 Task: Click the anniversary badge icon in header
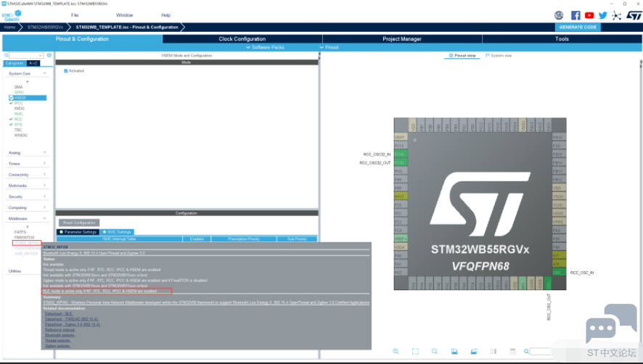click(559, 15)
